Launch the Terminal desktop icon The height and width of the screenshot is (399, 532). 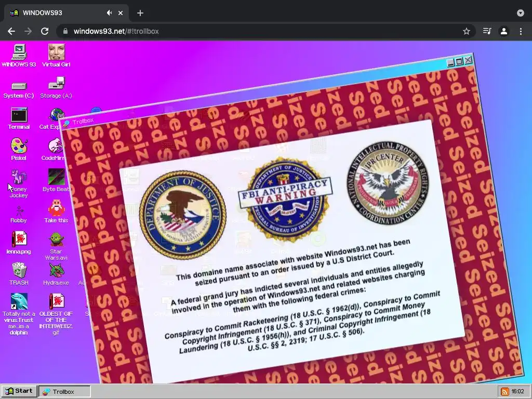[x=19, y=119]
